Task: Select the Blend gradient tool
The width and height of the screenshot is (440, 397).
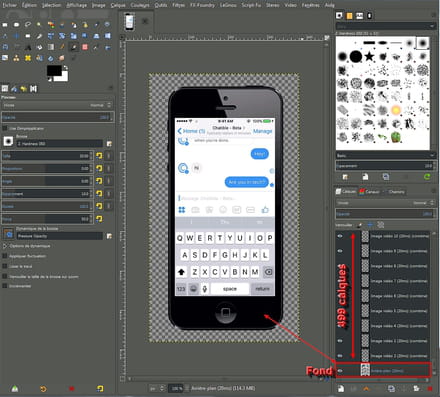Action: click(x=51, y=47)
